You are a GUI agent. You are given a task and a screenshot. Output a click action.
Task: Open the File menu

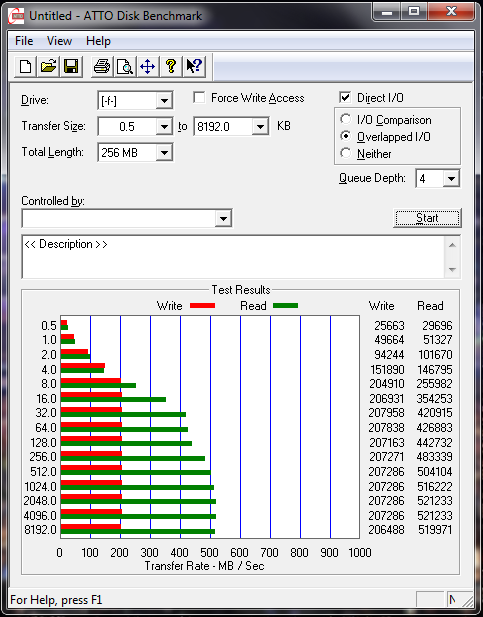[24, 41]
